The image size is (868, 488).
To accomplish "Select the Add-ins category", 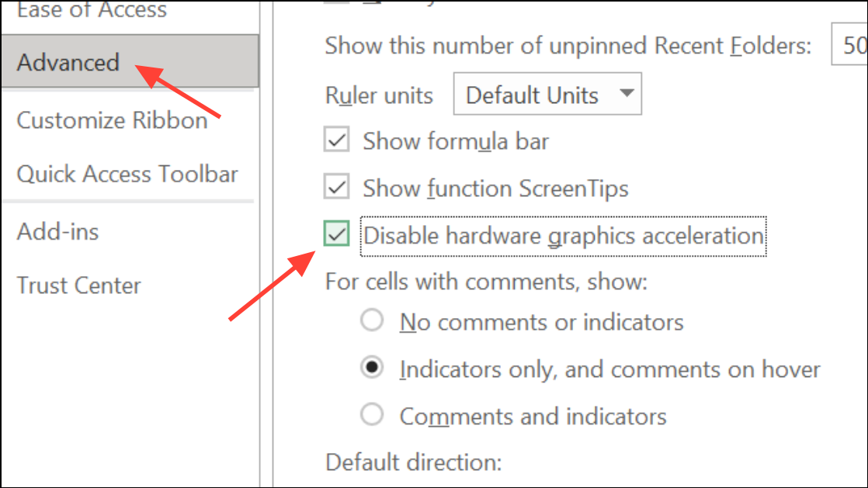I will tap(58, 231).
